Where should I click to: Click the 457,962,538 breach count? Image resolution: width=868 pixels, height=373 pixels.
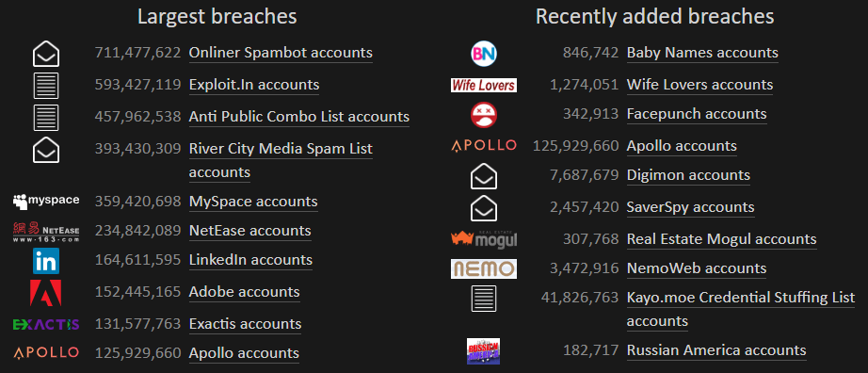137,117
